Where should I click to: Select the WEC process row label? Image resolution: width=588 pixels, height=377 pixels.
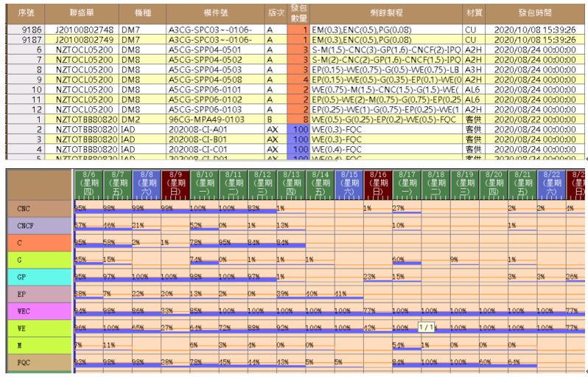click(x=40, y=311)
